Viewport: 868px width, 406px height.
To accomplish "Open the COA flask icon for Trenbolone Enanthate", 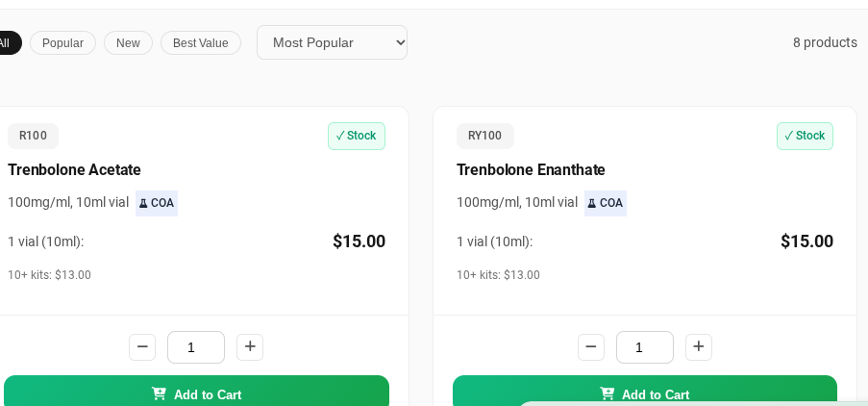I will point(592,203).
